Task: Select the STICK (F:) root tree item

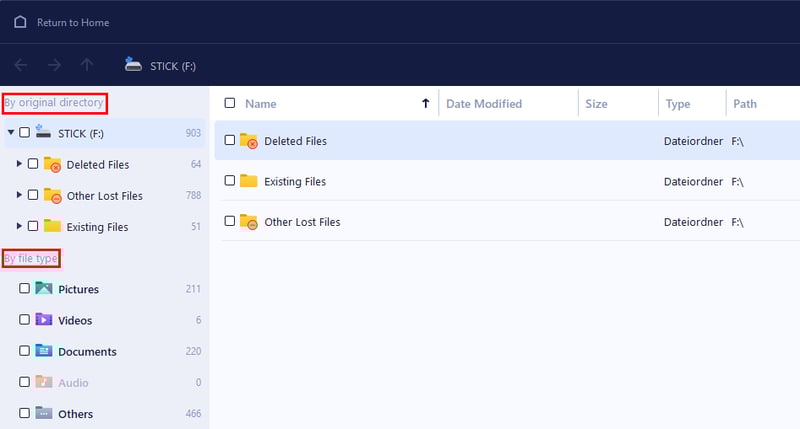Action: point(81,134)
